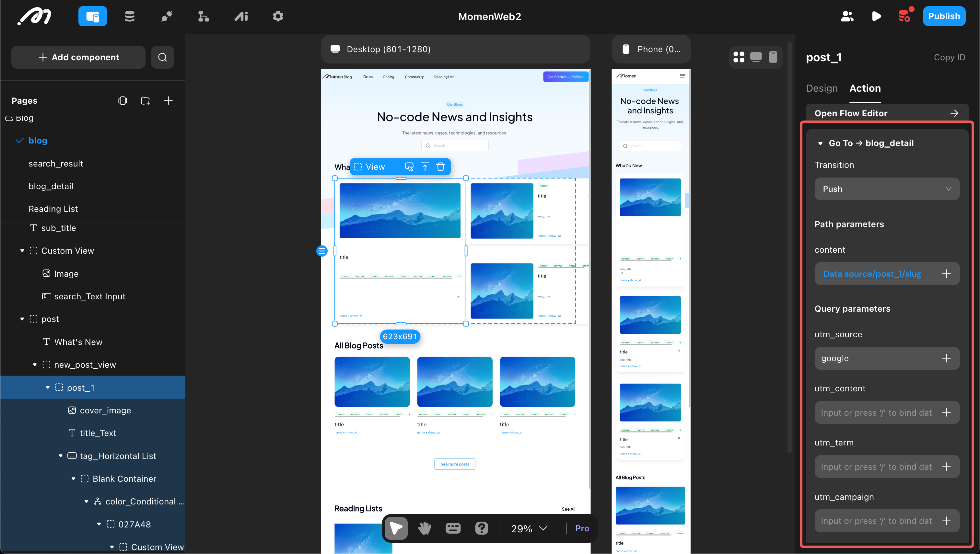Click the select-parent icon in View toolbar
Viewport: 980px width, 554px height.
[409, 167]
